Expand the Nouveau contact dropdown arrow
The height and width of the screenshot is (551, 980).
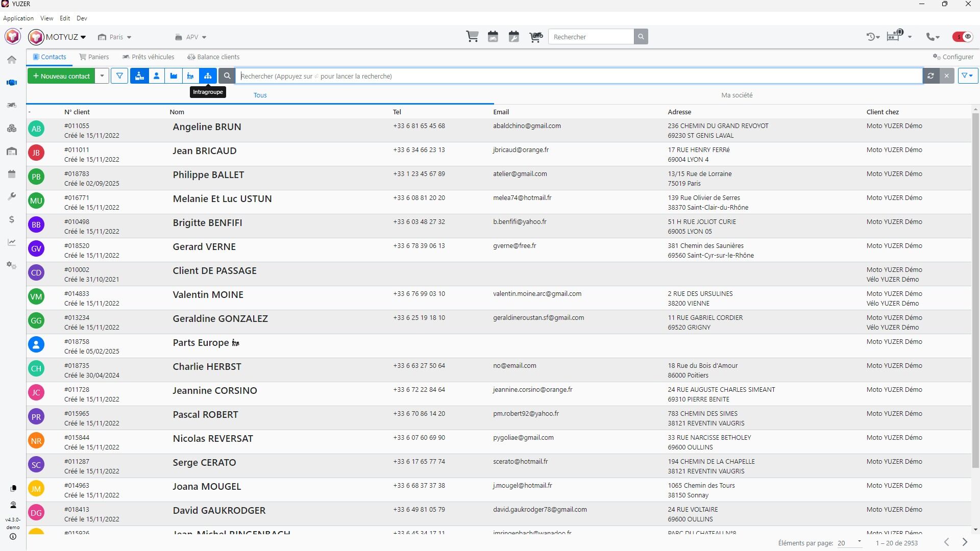click(102, 76)
